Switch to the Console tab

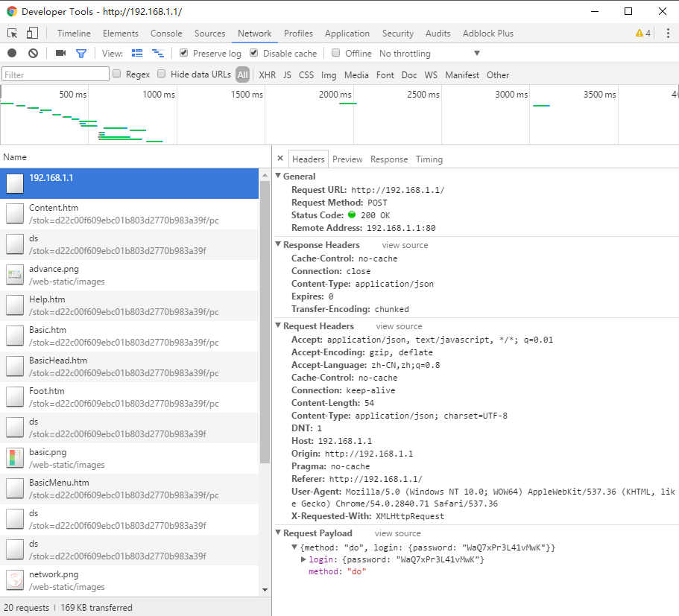pyautogui.click(x=166, y=34)
